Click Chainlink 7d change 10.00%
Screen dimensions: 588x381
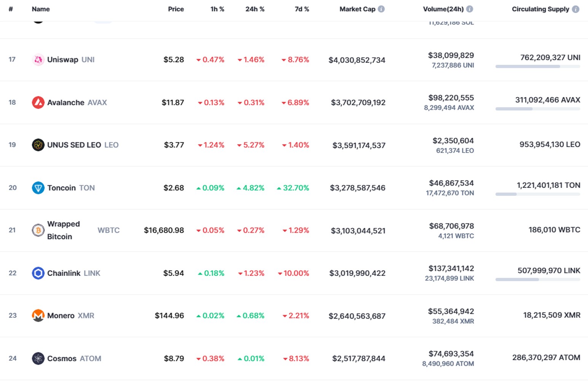(x=293, y=273)
